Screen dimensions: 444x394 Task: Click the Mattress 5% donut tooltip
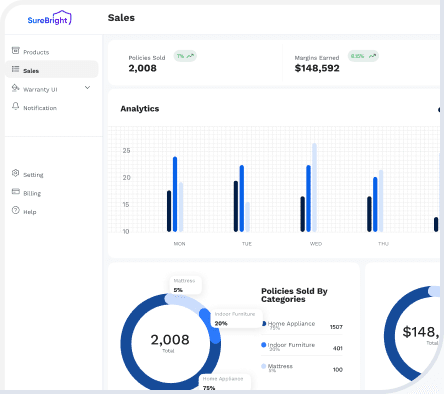(185, 285)
